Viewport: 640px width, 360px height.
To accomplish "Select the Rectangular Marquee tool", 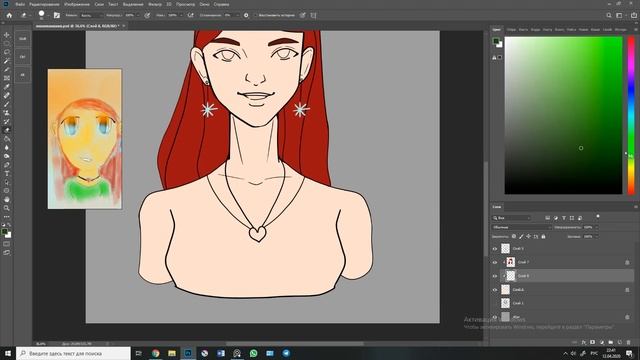I will tap(7, 44).
